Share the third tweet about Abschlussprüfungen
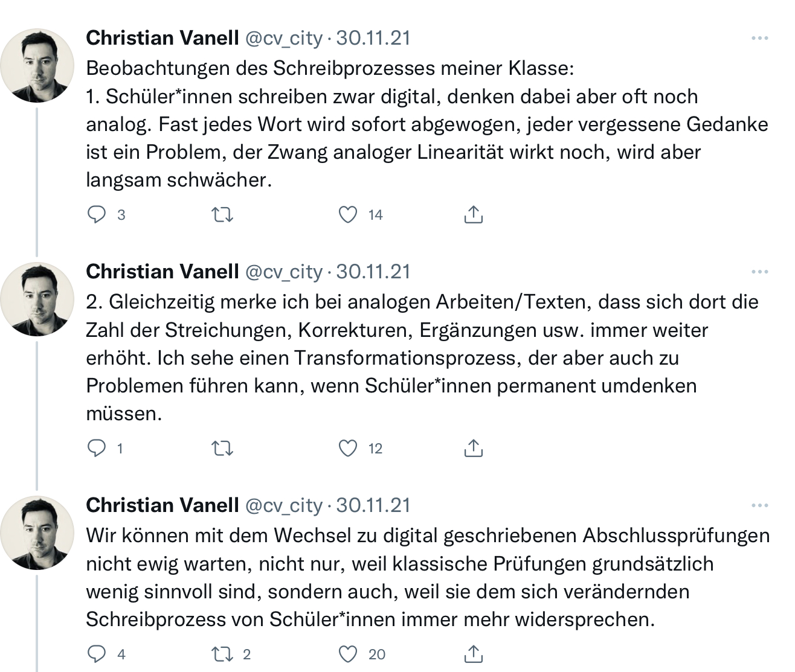This screenshot has width=795, height=672. pos(474,654)
